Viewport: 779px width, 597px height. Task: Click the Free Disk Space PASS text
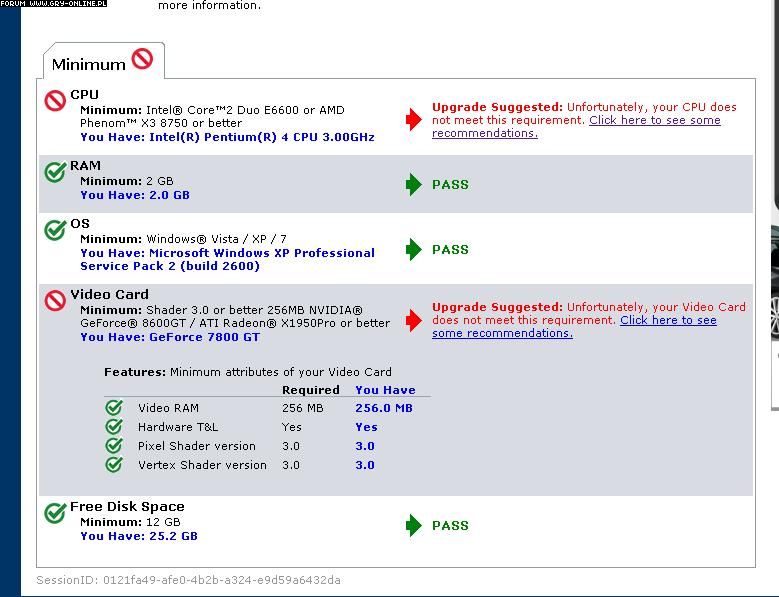450,525
